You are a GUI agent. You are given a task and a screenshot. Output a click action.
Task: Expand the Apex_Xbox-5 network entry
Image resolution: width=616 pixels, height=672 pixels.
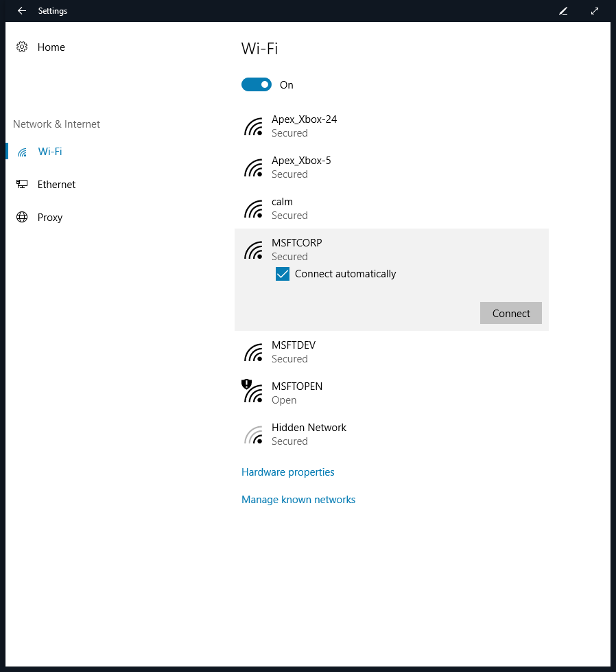click(x=301, y=167)
